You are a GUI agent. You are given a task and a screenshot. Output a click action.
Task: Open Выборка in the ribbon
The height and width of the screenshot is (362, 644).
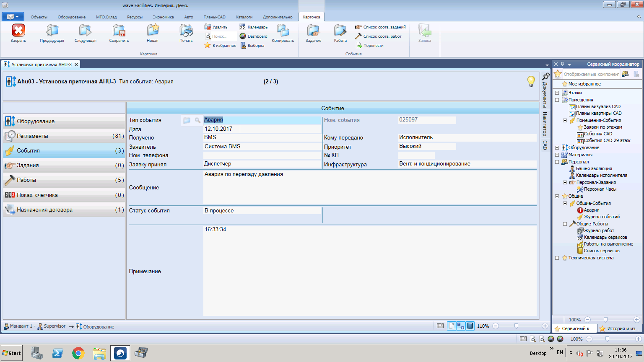pyautogui.click(x=252, y=45)
